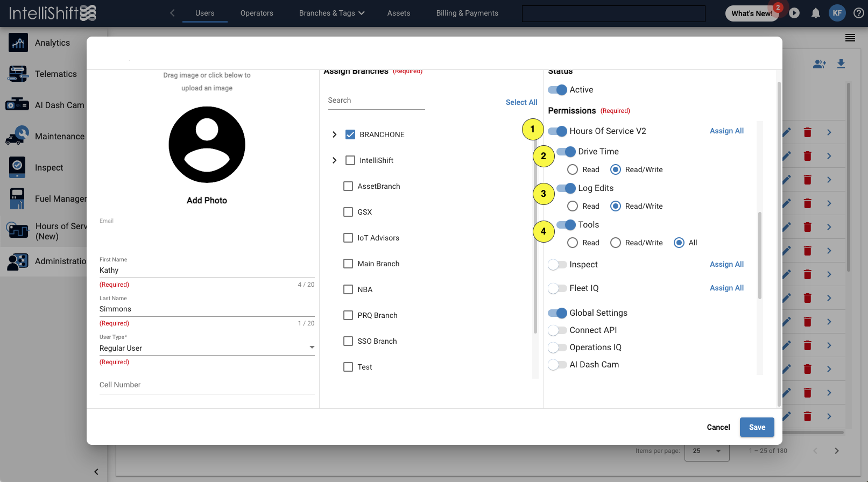
Task: Select Read/Write radio under Tools
Action: click(x=616, y=243)
